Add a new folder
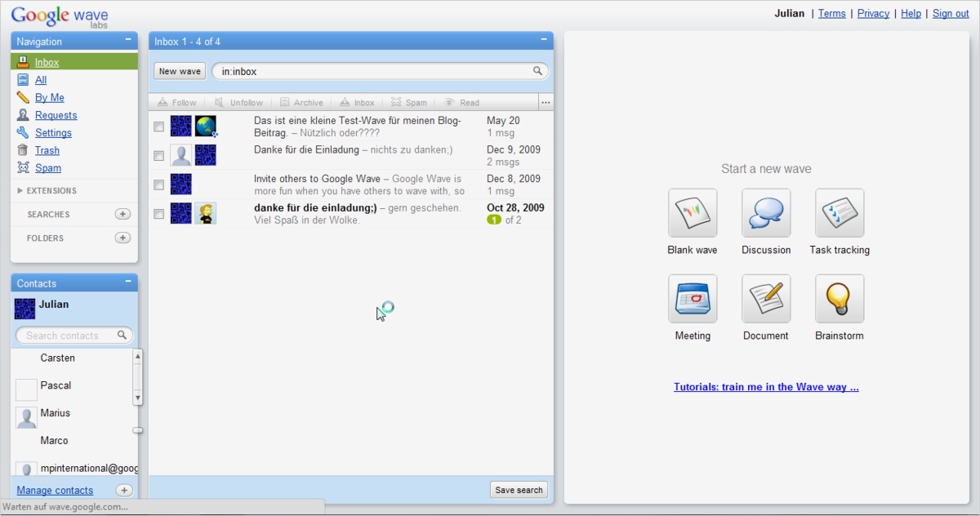The image size is (980, 516). tap(122, 238)
